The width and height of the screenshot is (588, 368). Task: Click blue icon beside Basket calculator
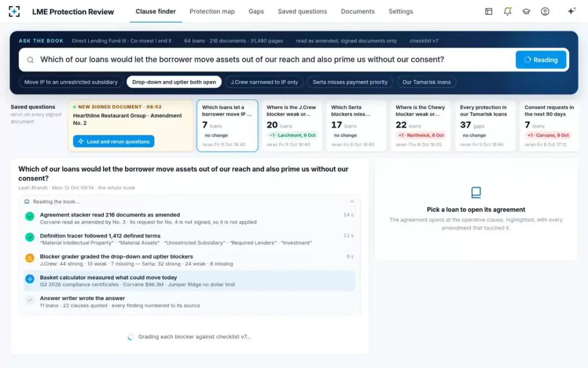pos(29,279)
